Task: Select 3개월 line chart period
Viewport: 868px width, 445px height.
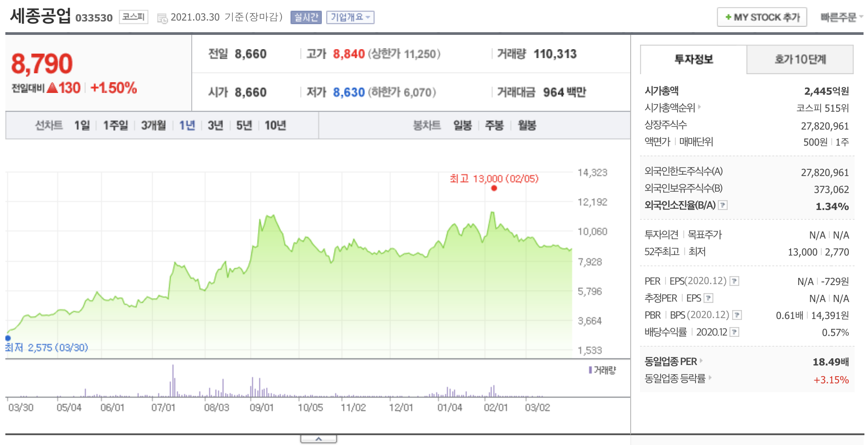Action: 153,126
